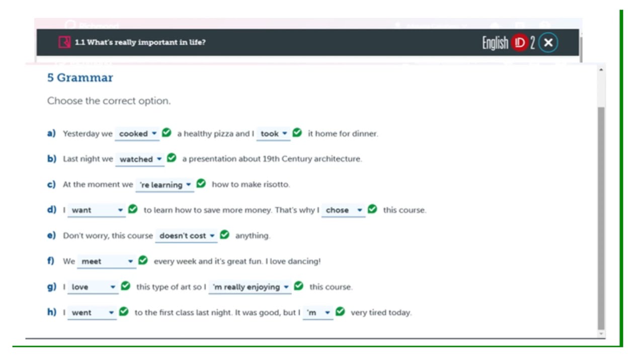Click green checkmark after 'm really enjoying
This screenshot has width=644, height=362.
tap(299, 286)
